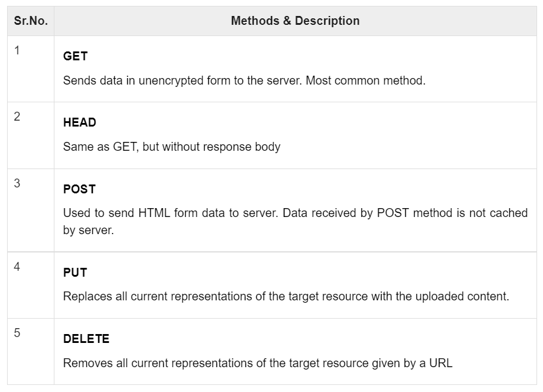Click the POST method name
The height and width of the screenshot is (392, 543).
tap(79, 189)
